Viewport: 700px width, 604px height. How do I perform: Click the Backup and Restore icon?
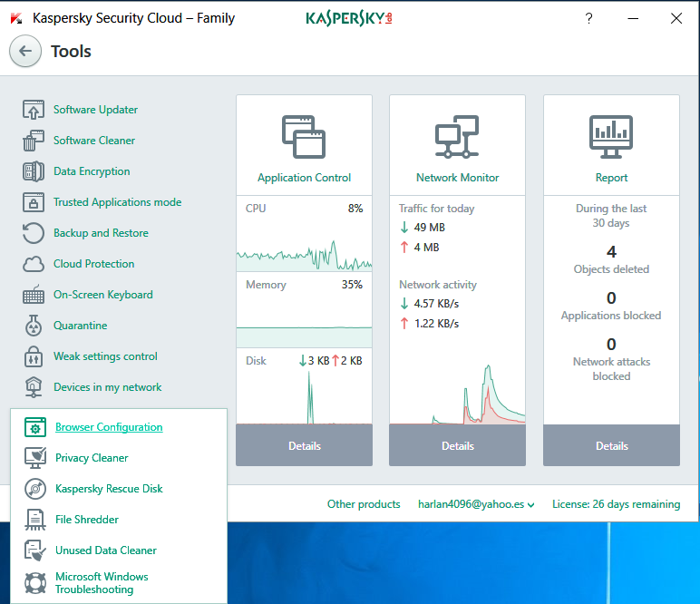pos(34,234)
